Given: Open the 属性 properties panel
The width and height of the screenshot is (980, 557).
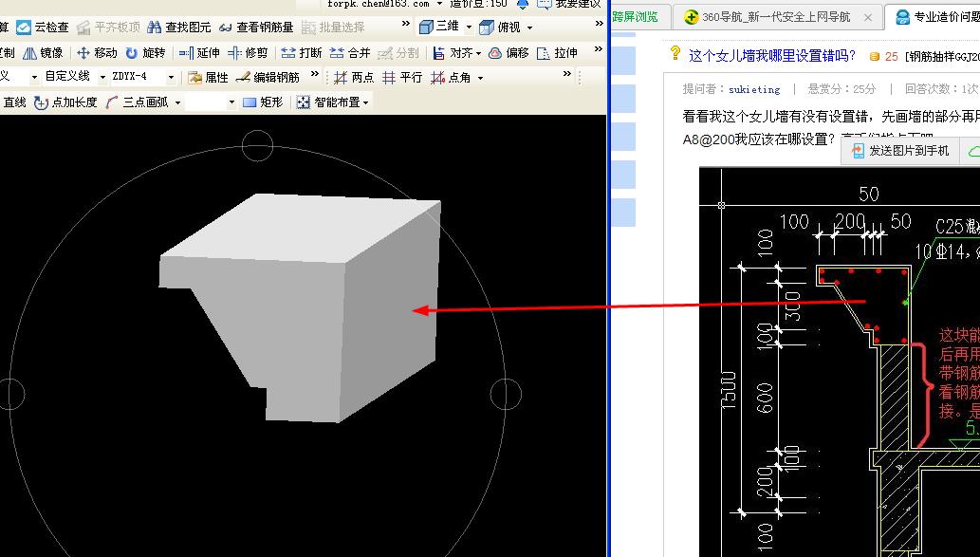Looking at the screenshot, I should point(208,77).
